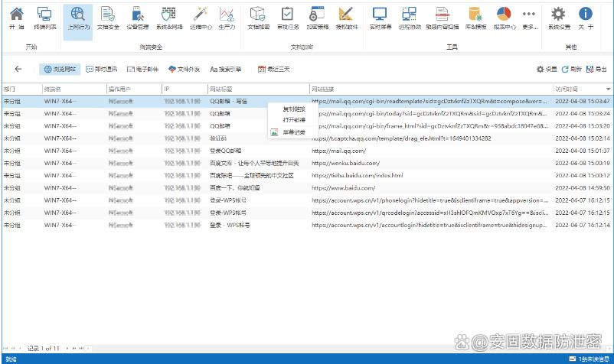The image size is (614, 364).
Task: Click the 文档加密 encryption icon
Action: point(258,18)
